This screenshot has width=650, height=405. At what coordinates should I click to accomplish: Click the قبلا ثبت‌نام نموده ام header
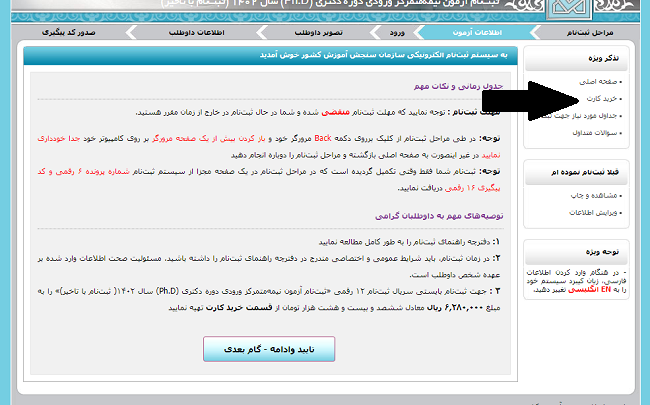[577, 172]
